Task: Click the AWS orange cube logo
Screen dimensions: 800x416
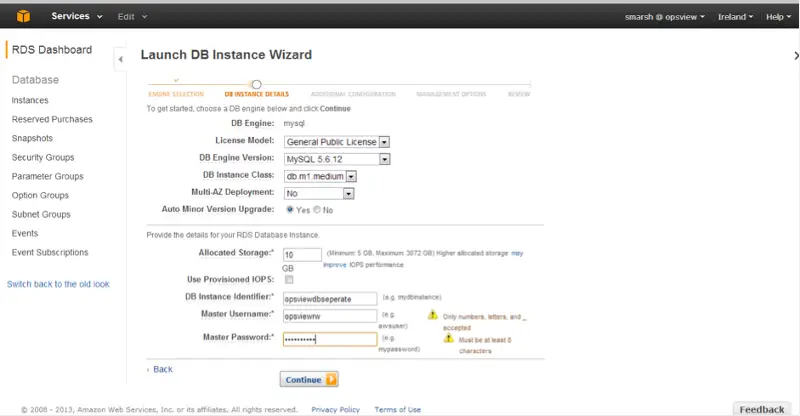Action: point(23,16)
